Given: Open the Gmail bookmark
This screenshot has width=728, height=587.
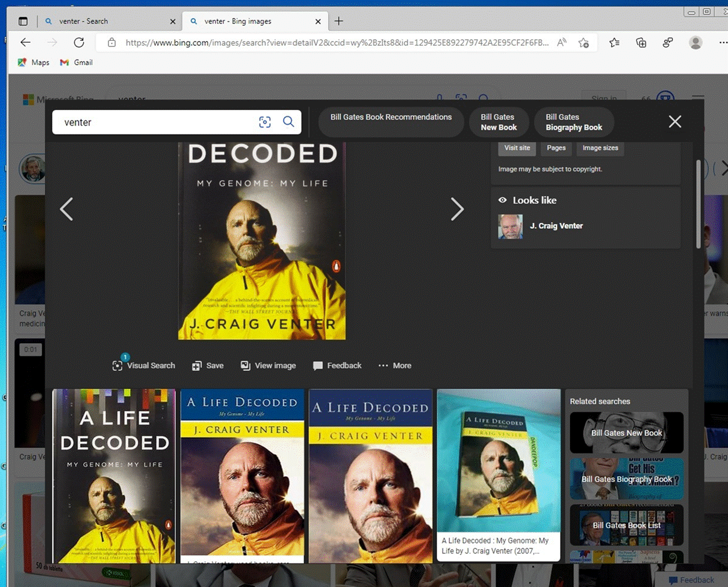Looking at the screenshot, I should pos(76,62).
